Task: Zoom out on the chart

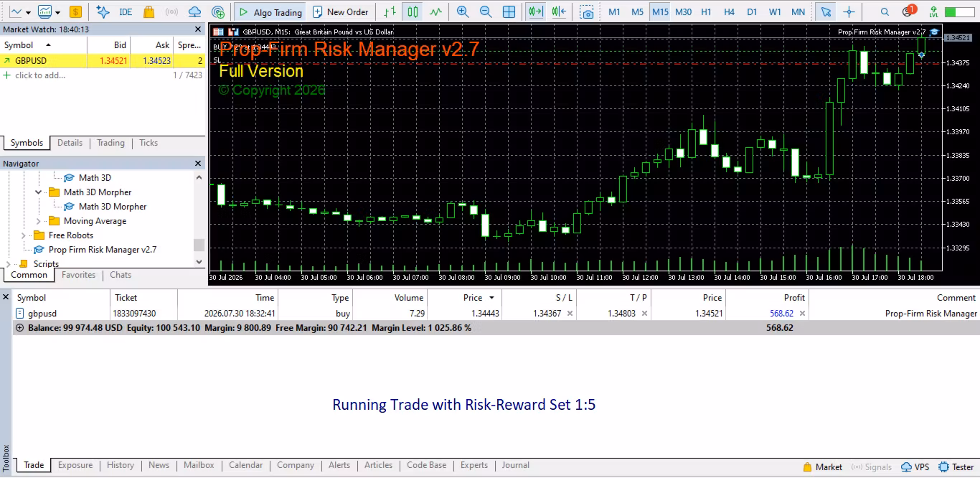Action: 486,12
